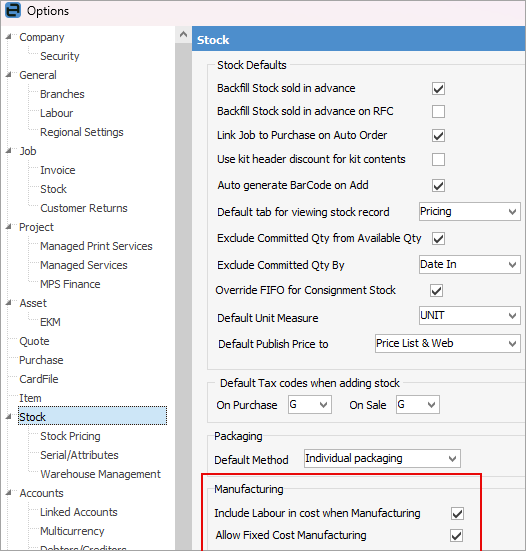
Task: Open Default Unit Measure dropdown
Action: [x=469, y=316]
